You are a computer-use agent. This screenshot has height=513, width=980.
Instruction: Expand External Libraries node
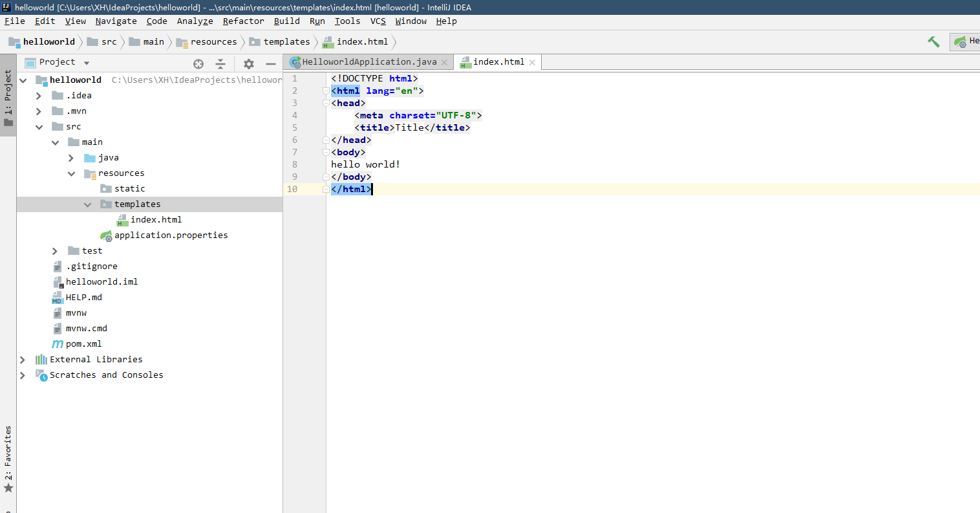(x=23, y=360)
